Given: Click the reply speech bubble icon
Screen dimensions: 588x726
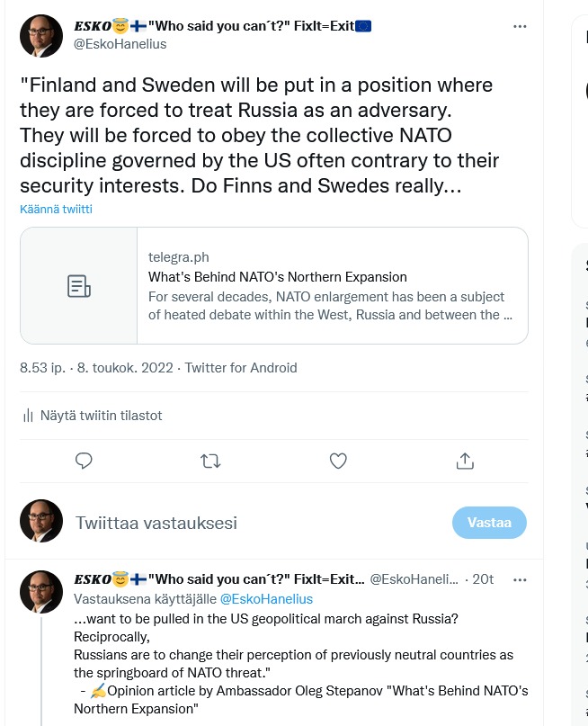Looking at the screenshot, I should pyautogui.click(x=85, y=461).
